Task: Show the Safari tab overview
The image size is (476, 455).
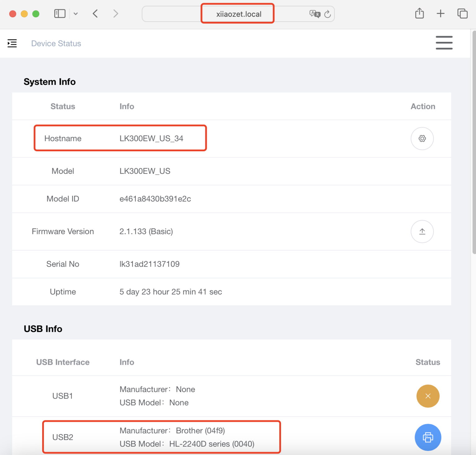Action: [462, 13]
